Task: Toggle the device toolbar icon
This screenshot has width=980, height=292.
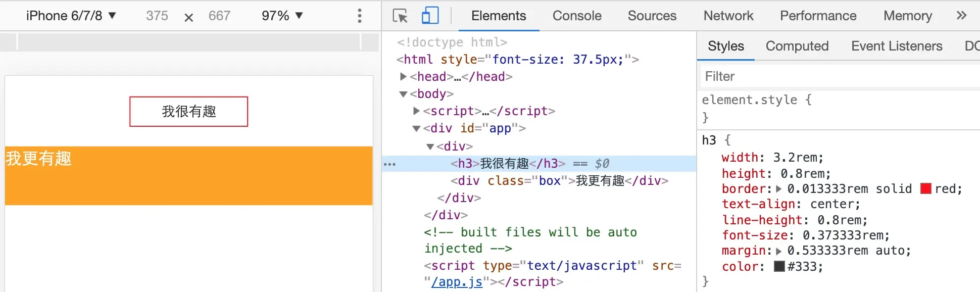Action: click(x=430, y=16)
